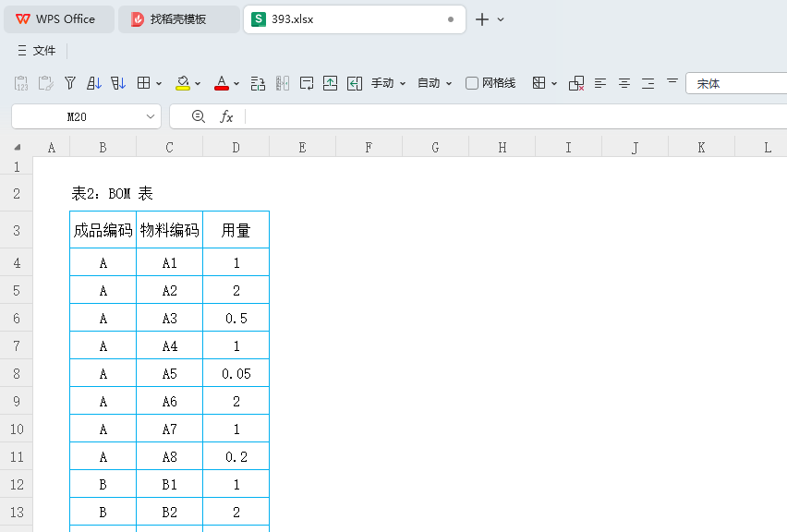
Task: Open the hamburger 文件 menu icon
Action: tap(22, 51)
